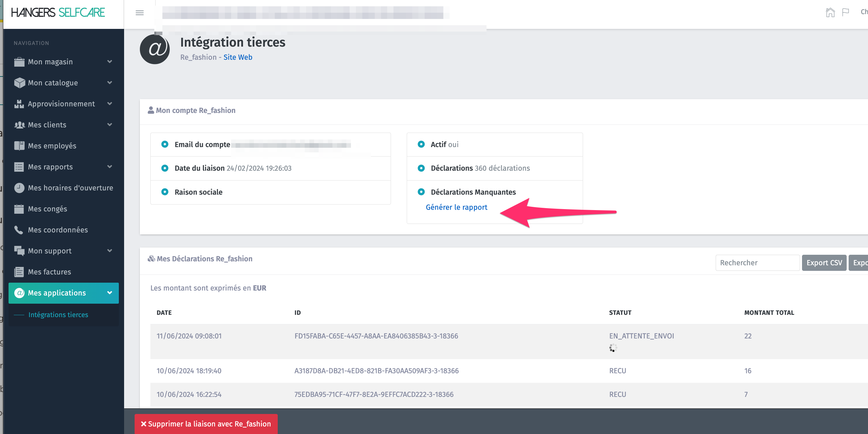Image resolution: width=868 pixels, height=434 pixels.
Task: Click the DATE column header
Action: coord(164,313)
